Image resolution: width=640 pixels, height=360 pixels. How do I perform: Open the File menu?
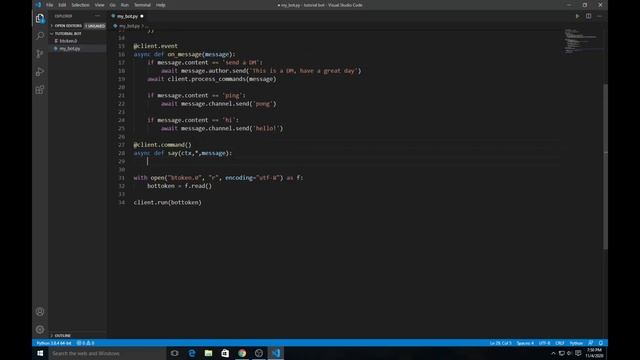tap(49, 5)
